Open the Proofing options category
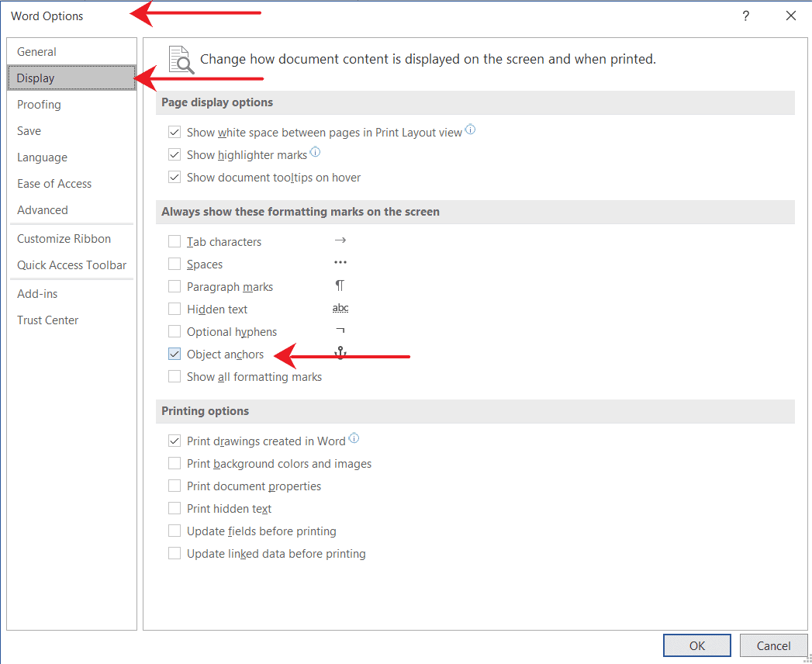Screen dimensions: 812x664 pyautogui.click(x=71, y=105)
